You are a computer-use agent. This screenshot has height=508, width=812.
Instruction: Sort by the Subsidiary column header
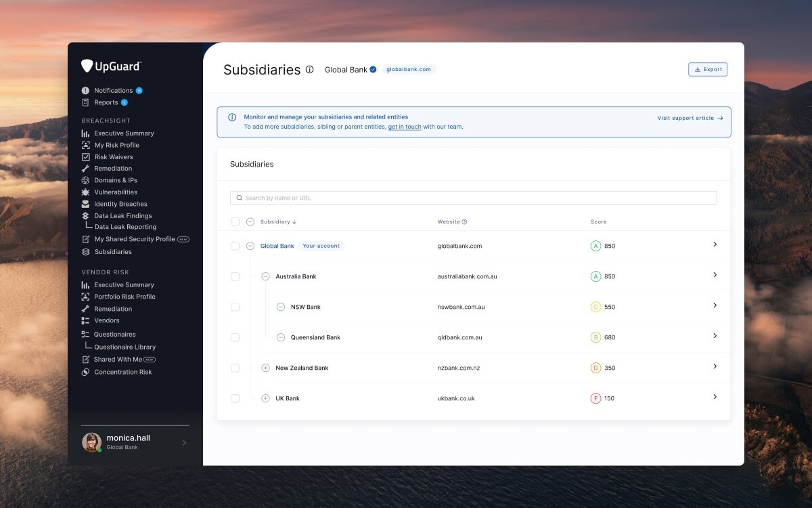click(278, 222)
